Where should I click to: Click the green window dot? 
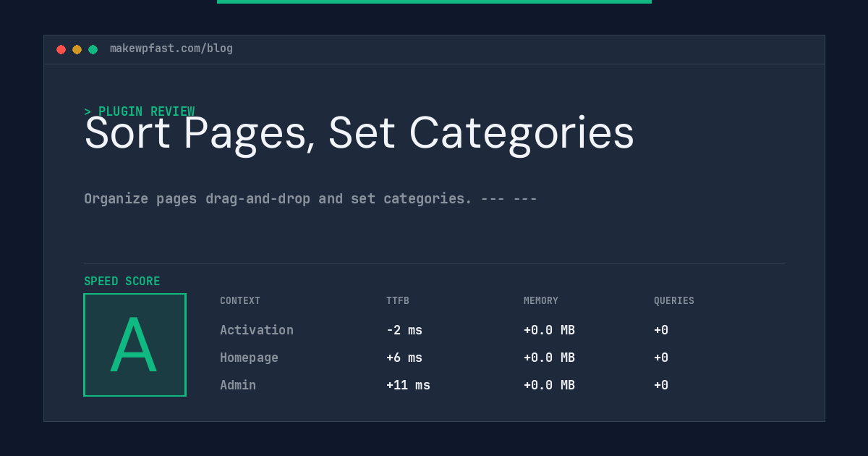click(93, 49)
